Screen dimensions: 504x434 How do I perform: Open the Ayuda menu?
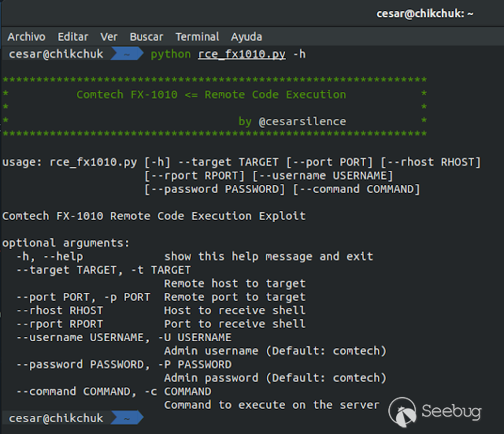pos(246,37)
